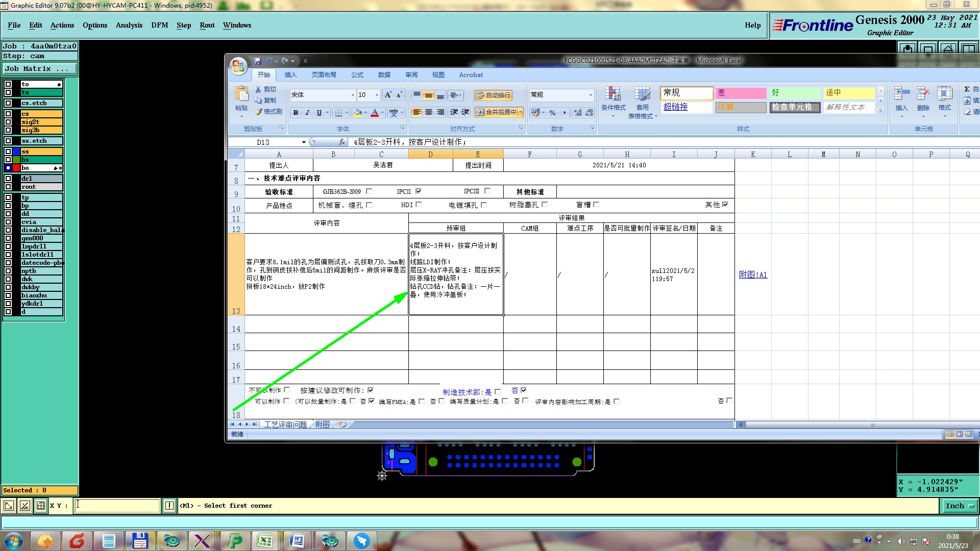Image resolution: width=980 pixels, height=551 pixels.
Task: Click the Bold formatting icon
Action: pos(296,113)
